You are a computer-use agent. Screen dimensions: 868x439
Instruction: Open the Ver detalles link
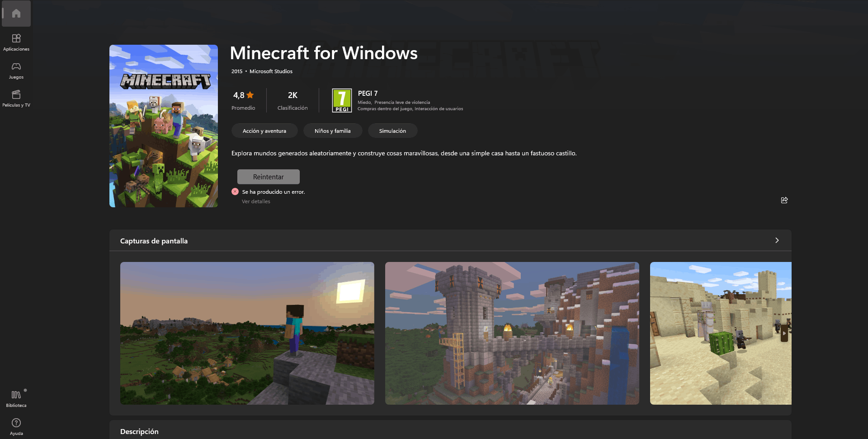point(256,201)
